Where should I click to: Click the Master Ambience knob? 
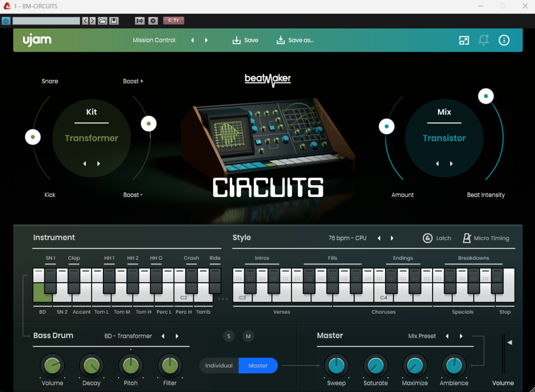454,366
